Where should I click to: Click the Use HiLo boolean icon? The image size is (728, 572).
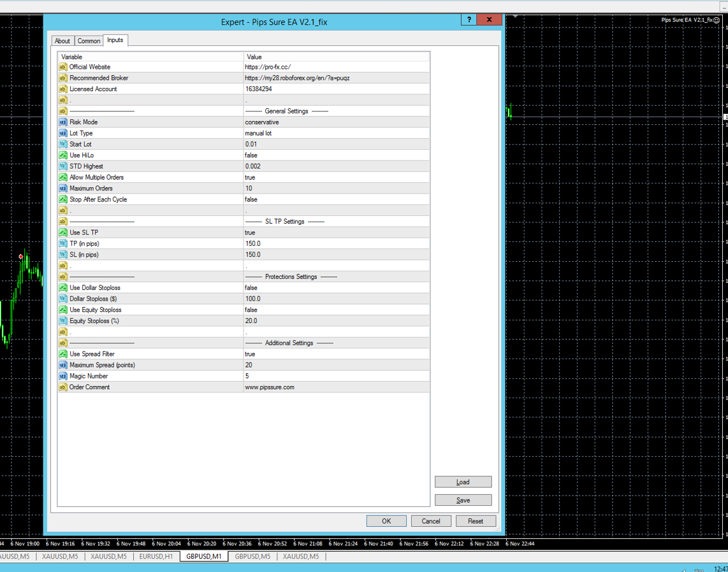pos(62,155)
